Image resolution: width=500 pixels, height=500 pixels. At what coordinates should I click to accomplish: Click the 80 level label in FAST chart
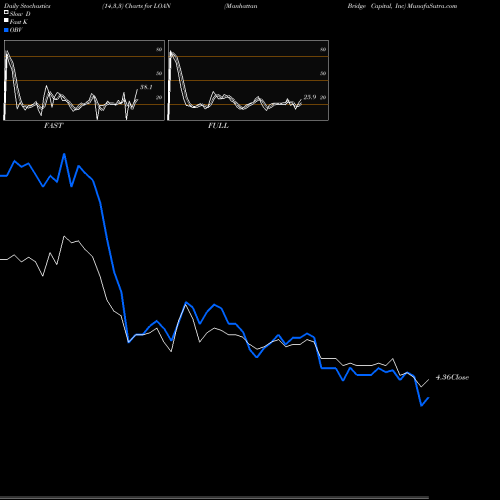(159, 49)
